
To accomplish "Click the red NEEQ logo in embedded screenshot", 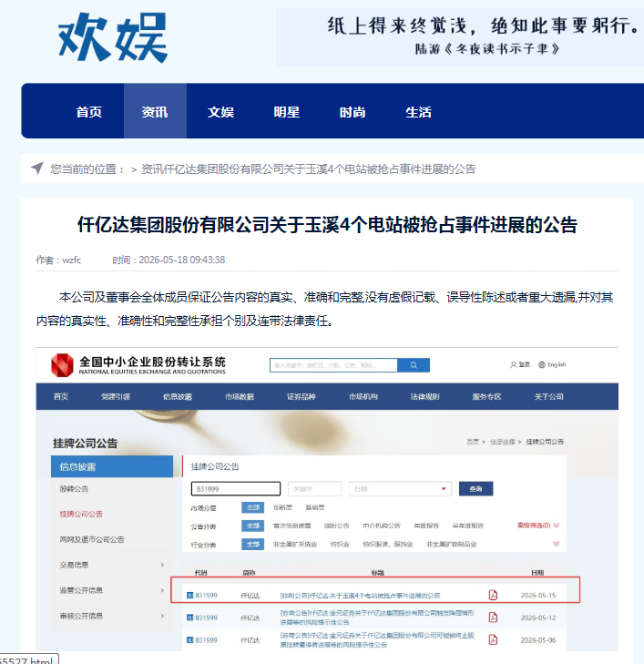I will click(62, 365).
